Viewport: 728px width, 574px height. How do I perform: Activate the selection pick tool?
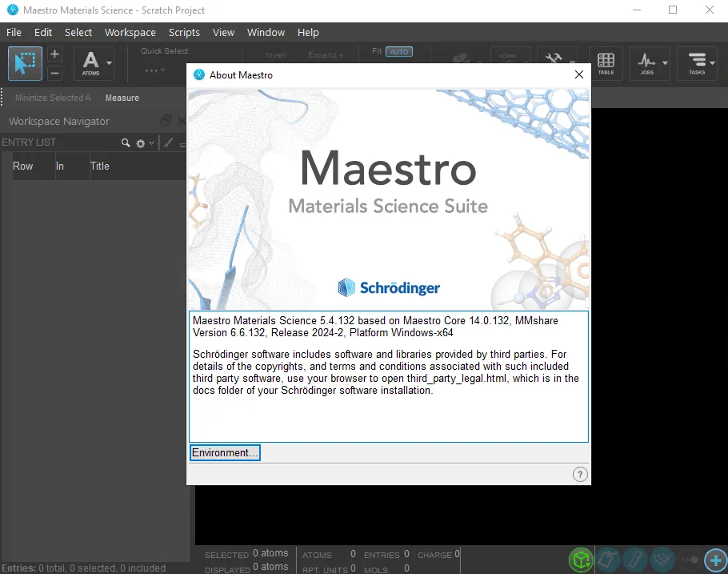click(x=25, y=64)
